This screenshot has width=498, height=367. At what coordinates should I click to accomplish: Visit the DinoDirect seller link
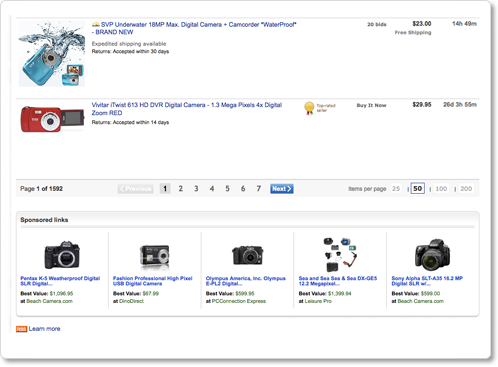tap(131, 301)
